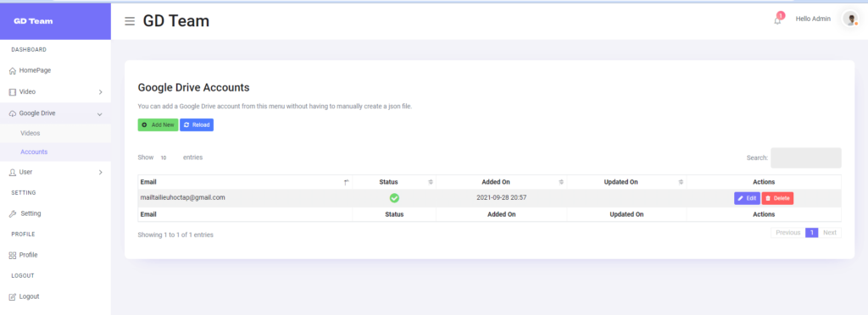Go to the Next page
Screen dimensions: 868x315
pos(830,233)
